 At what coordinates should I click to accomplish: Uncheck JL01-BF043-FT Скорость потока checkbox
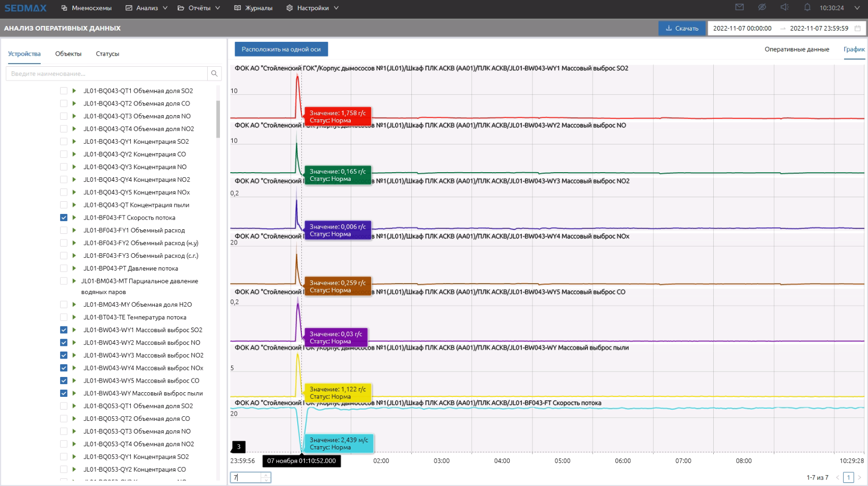pyautogui.click(x=64, y=218)
